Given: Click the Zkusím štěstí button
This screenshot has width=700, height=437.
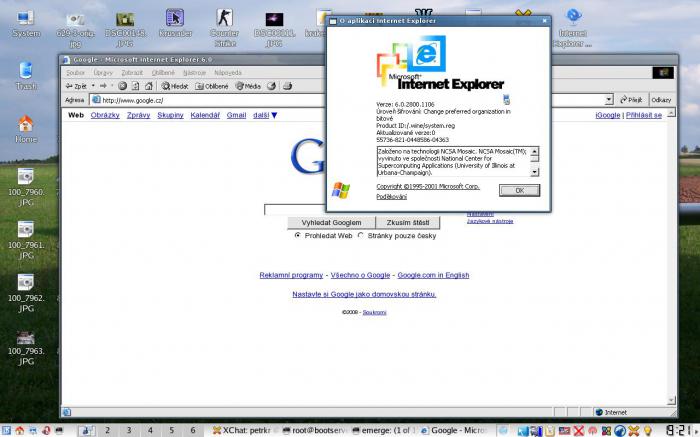Looking at the screenshot, I should tap(408, 222).
